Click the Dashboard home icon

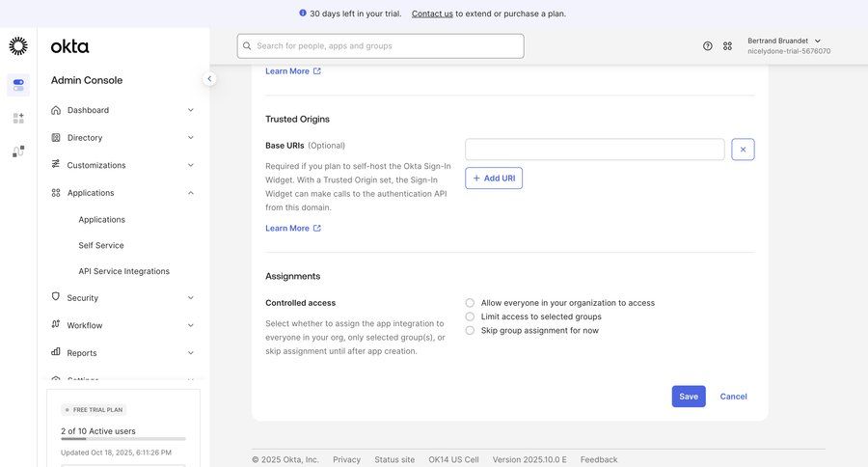[x=56, y=110]
